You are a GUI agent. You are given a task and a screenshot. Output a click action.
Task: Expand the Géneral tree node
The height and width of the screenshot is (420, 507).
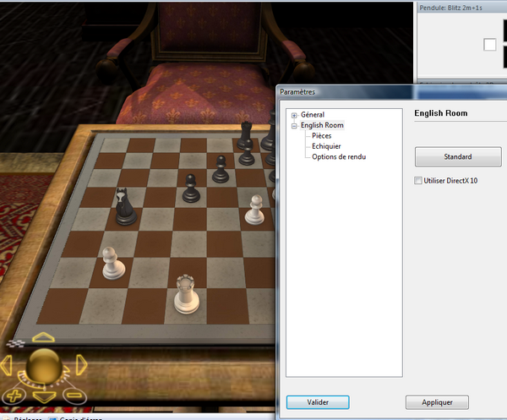[294, 115]
